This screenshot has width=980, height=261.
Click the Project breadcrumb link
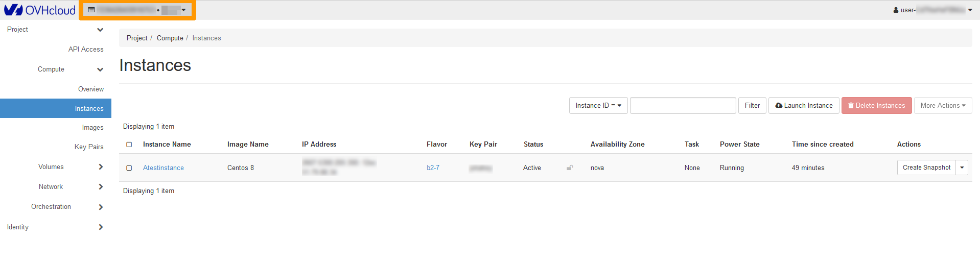point(137,38)
